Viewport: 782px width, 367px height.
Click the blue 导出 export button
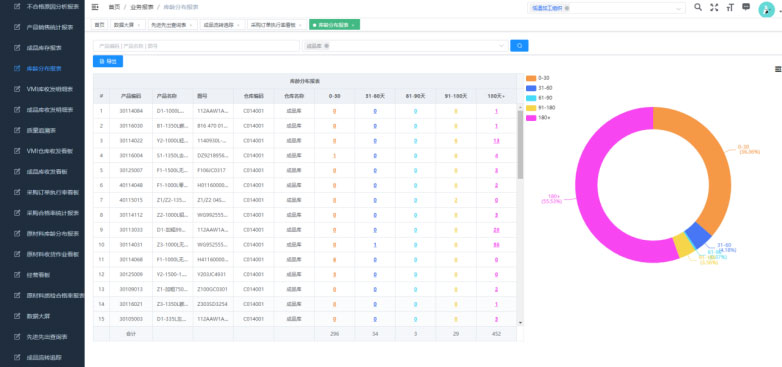point(108,61)
